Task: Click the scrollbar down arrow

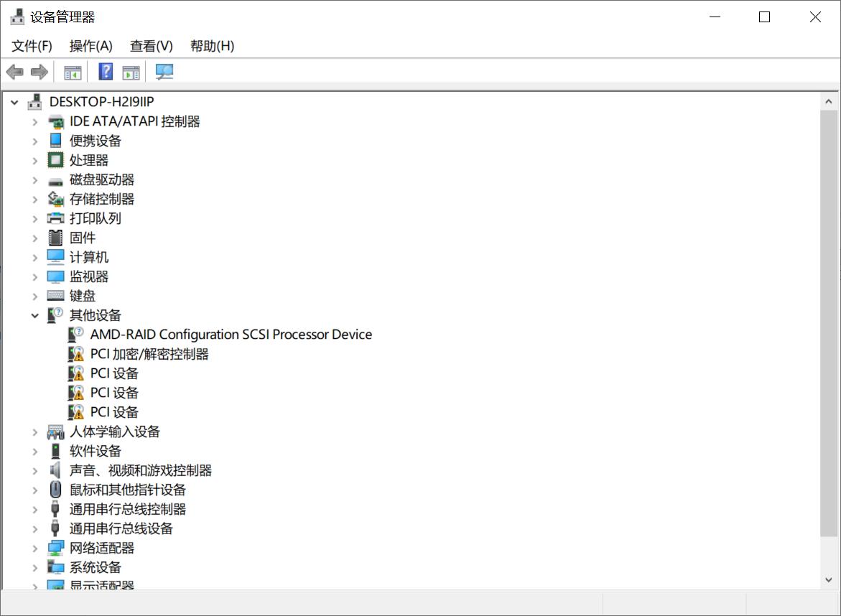Action: pyautogui.click(x=828, y=579)
